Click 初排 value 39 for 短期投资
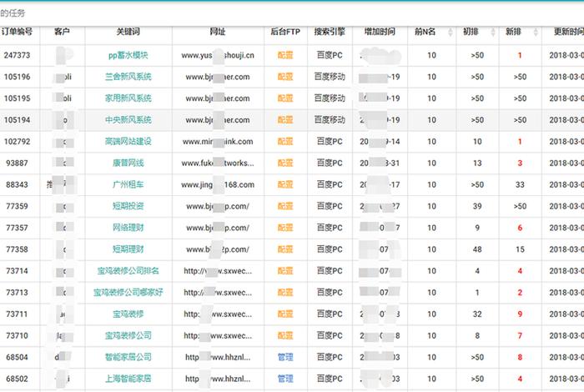Viewport: 584px width, 392px height. pos(477,206)
